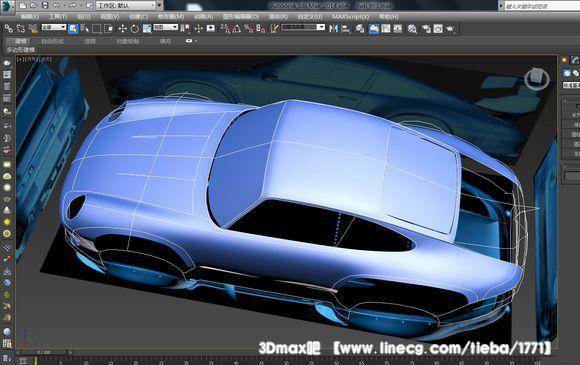The image size is (580, 365).
Task: Switch to the 对象绘制 ribbon tab
Action: 128,41
